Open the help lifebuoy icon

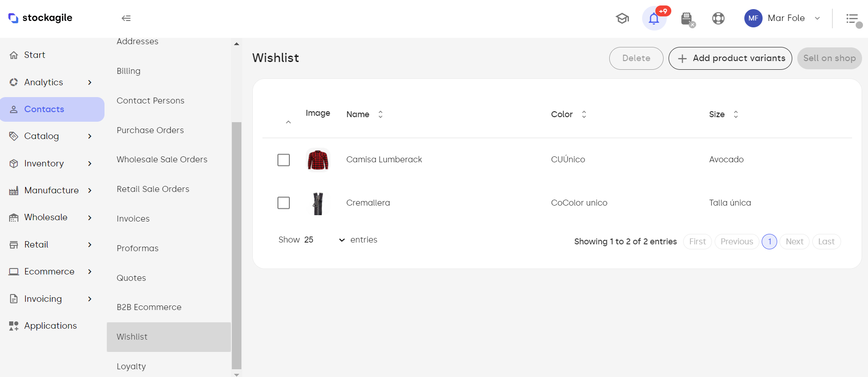click(x=718, y=18)
